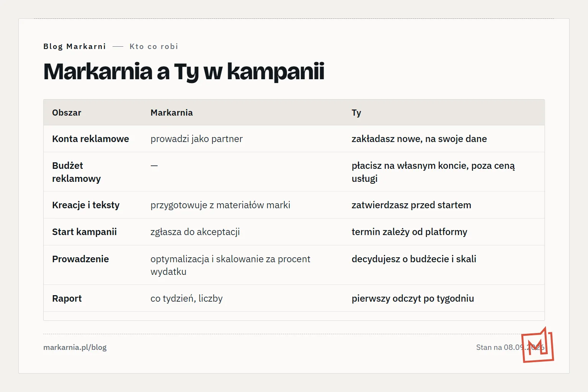This screenshot has width=588, height=392.
Task: Click 'prowadzi jako partner' cell
Action: point(196,139)
